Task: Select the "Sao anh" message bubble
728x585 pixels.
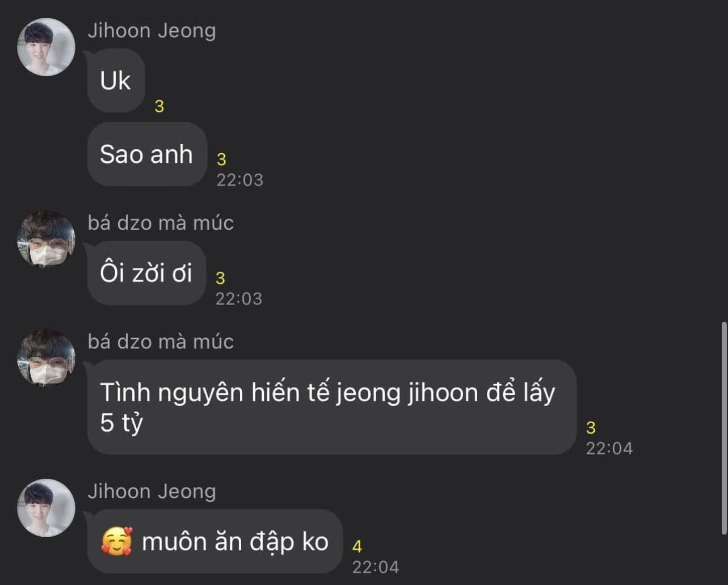Action: [147, 154]
